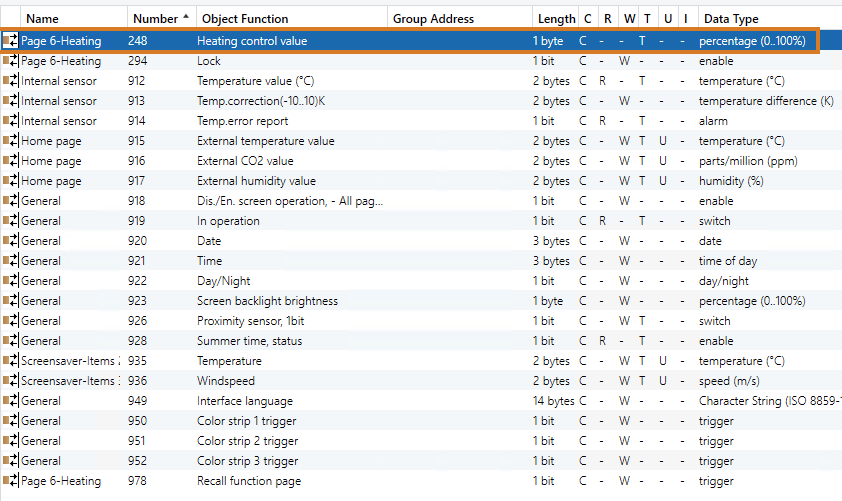Click the icon beside the Windspeed object
The height and width of the screenshot is (501, 842).
[x=11, y=381]
